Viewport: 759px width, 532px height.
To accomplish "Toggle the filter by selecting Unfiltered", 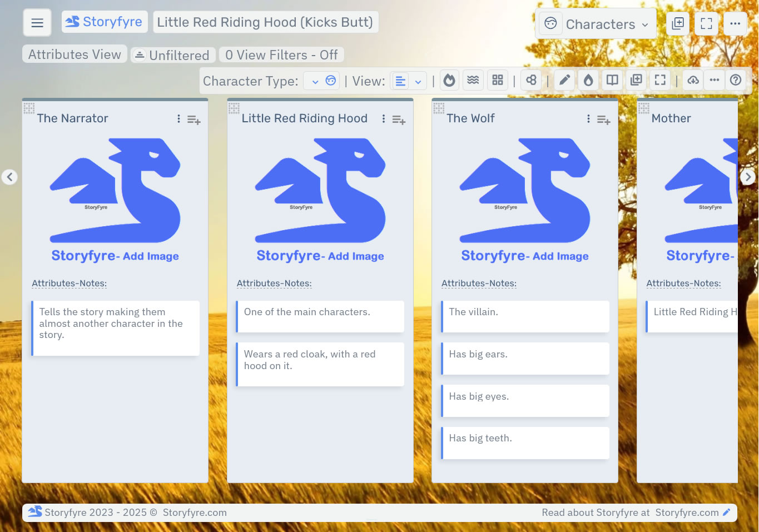I will pyautogui.click(x=173, y=54).
